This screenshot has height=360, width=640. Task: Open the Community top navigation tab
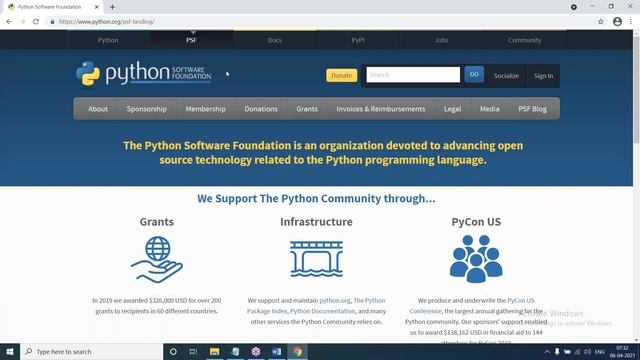[524, 40]
